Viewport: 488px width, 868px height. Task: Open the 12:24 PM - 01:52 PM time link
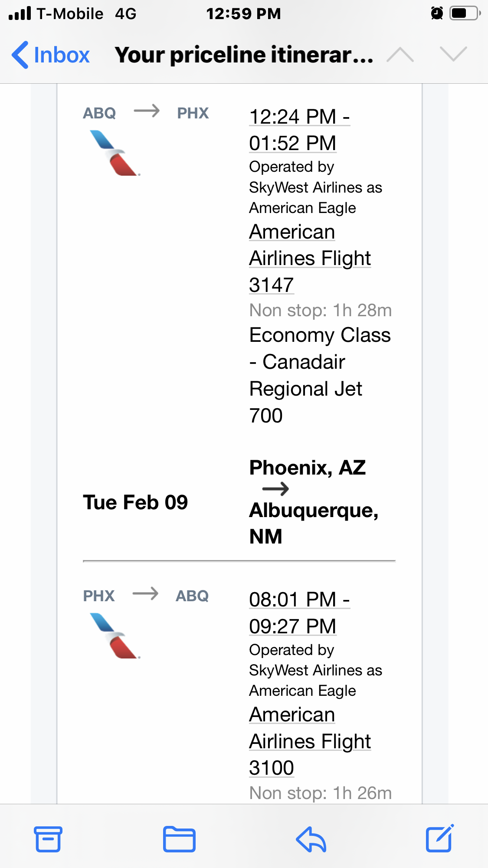299,130
